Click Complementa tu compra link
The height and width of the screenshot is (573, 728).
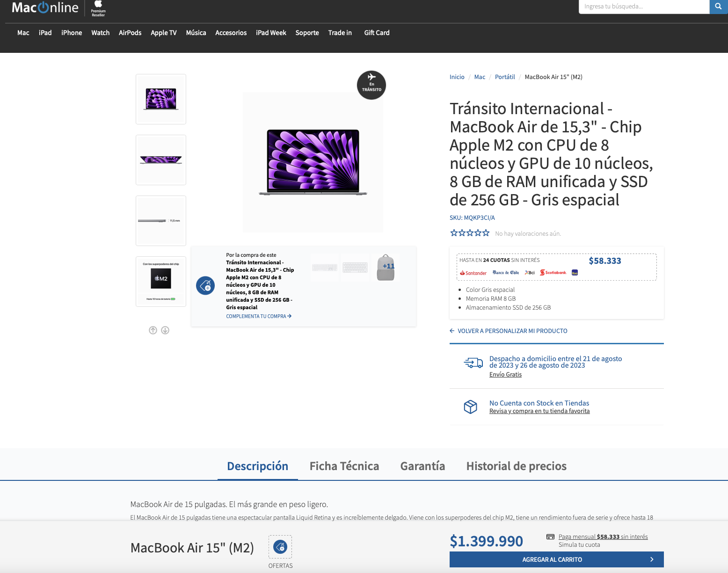point(259,316)
